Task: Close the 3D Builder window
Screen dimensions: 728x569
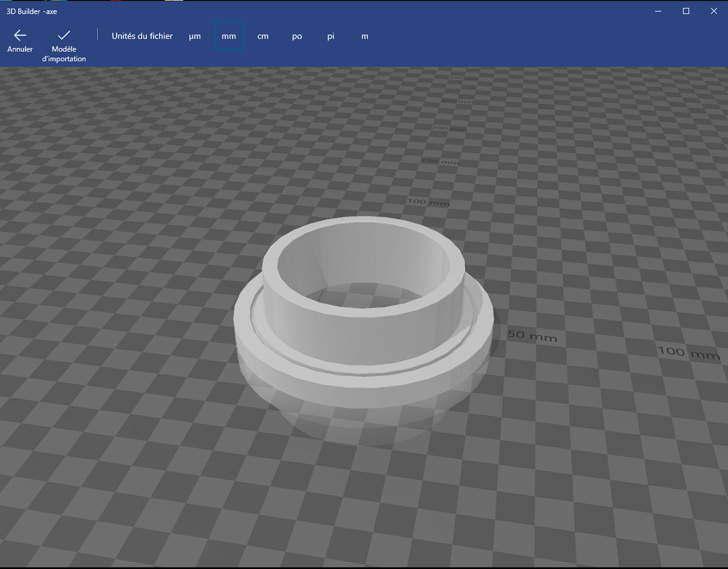Action: coord(714,11)
